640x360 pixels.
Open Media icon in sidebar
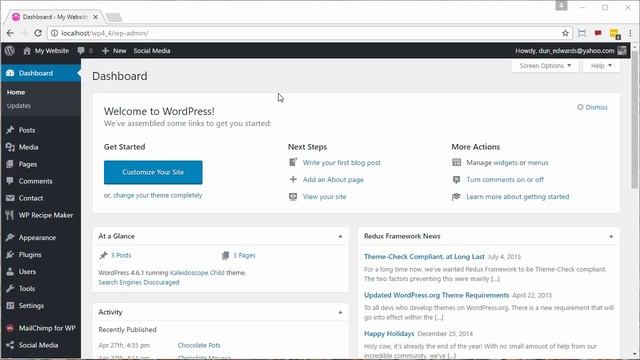[10, 147]
